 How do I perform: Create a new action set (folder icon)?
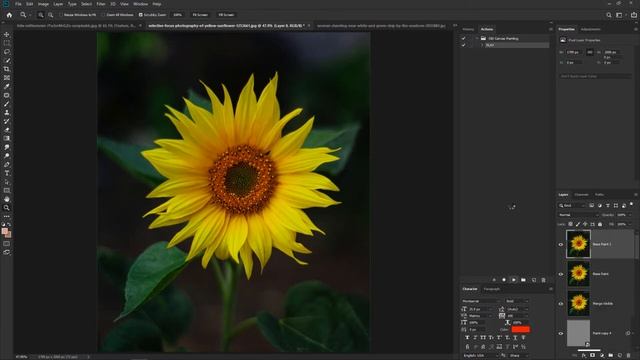(523, 280)
